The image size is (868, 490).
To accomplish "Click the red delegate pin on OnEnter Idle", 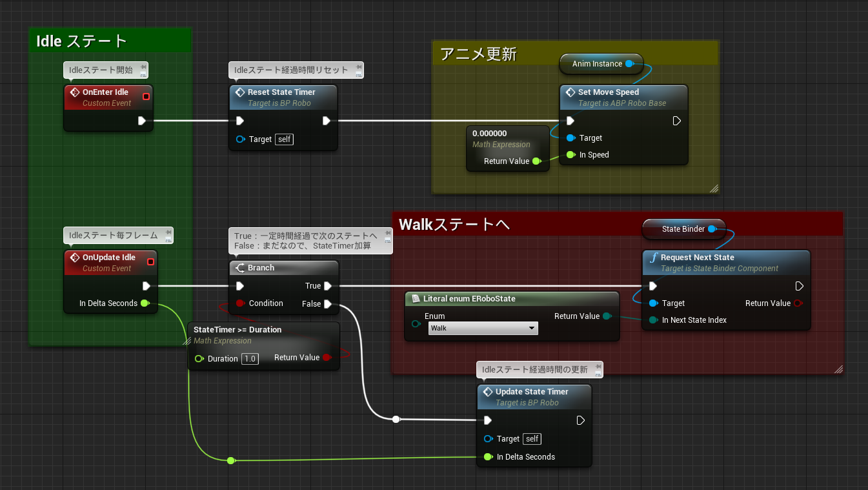I will point(146,97).
